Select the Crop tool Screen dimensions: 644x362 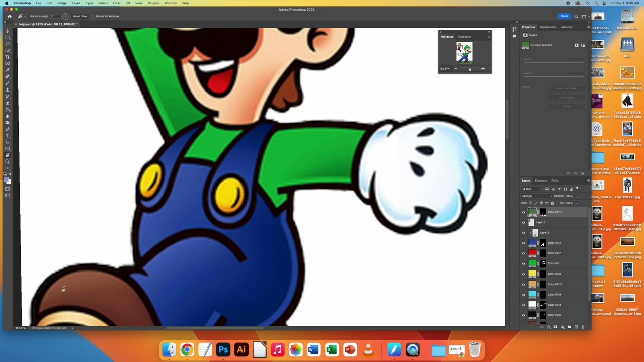(7, 57)
